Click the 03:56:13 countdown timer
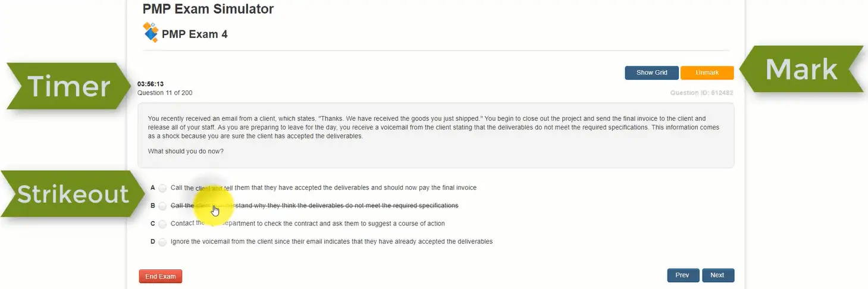 tap(151, 84)
